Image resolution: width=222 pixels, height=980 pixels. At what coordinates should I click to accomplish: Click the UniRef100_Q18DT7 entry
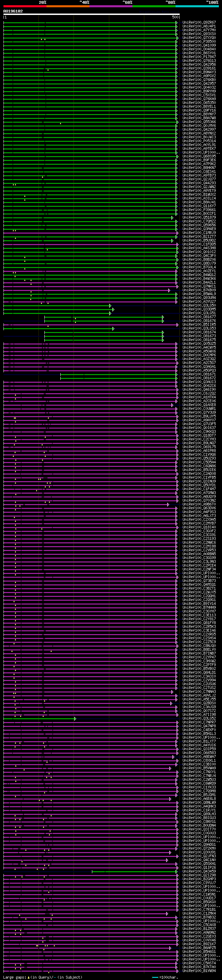(x=199, y=435)
